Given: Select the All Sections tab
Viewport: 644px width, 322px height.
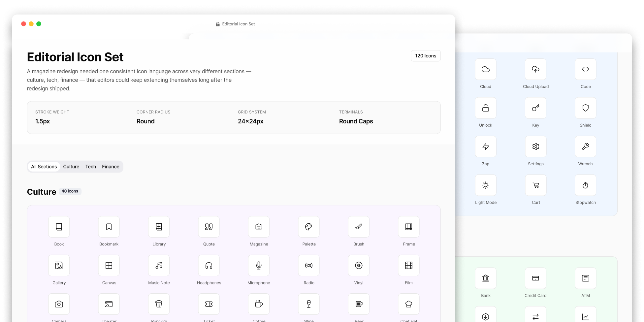Looking at the screenshot, I should click(x=44, y=167).
